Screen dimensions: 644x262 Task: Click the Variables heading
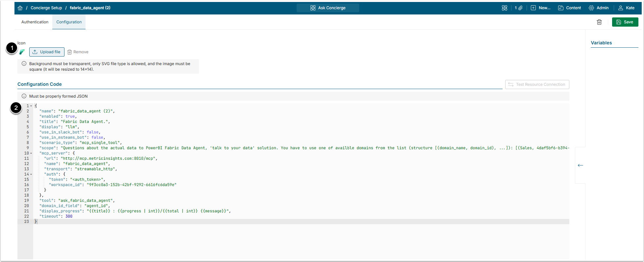(x=601, y=43)
